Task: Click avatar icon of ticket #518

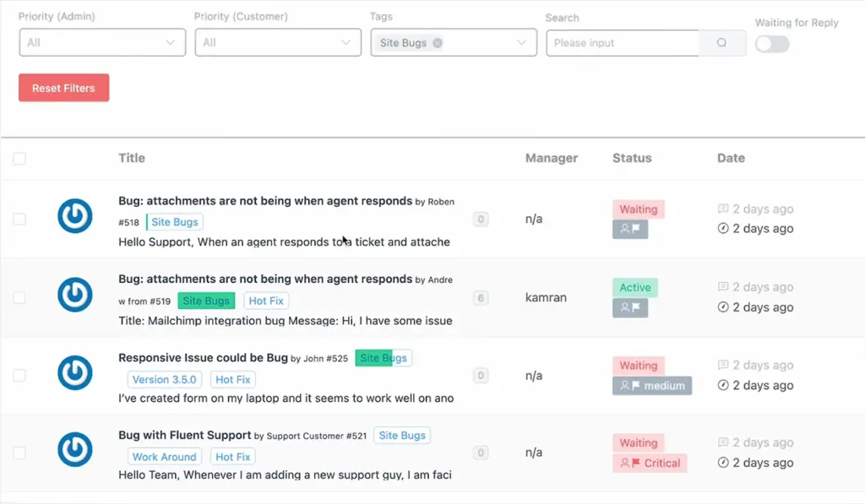Action: point(75,215)
